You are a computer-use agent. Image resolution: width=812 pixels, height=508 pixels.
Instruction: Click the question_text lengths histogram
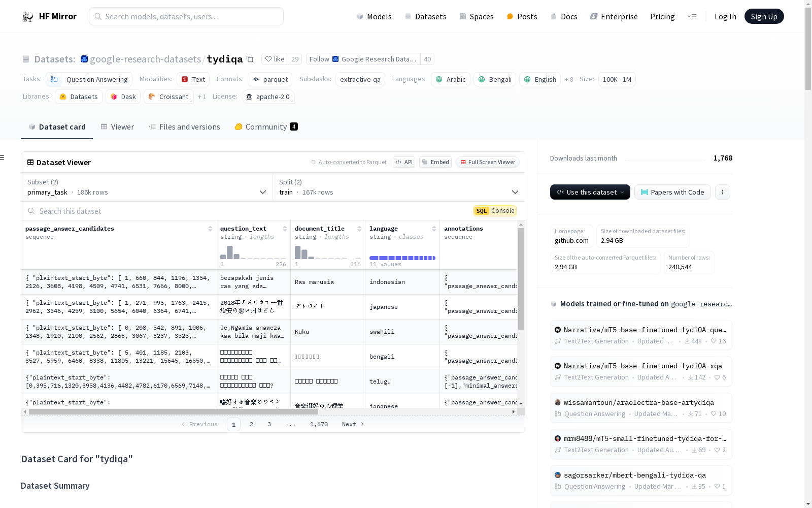coord(253,252)
